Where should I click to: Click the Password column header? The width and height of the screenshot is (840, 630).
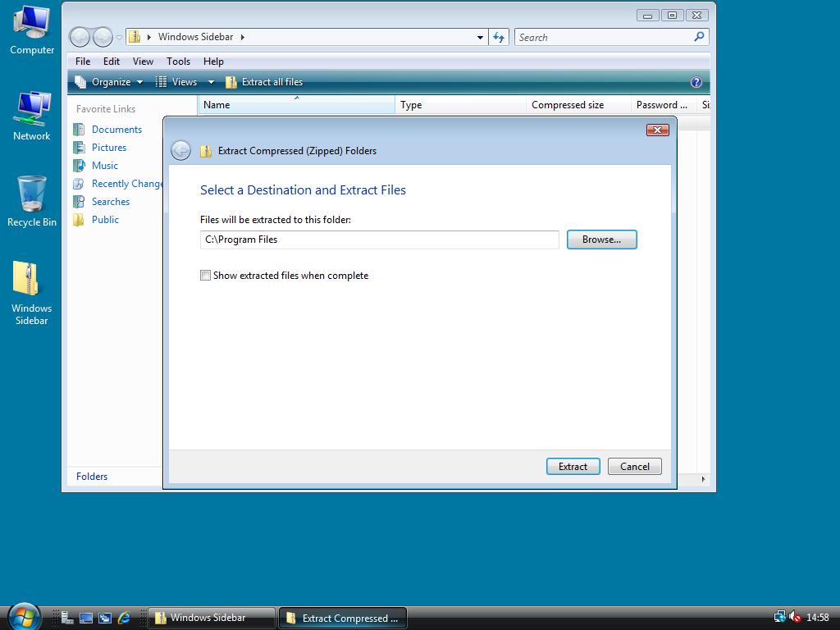click(x=664, y=105)
